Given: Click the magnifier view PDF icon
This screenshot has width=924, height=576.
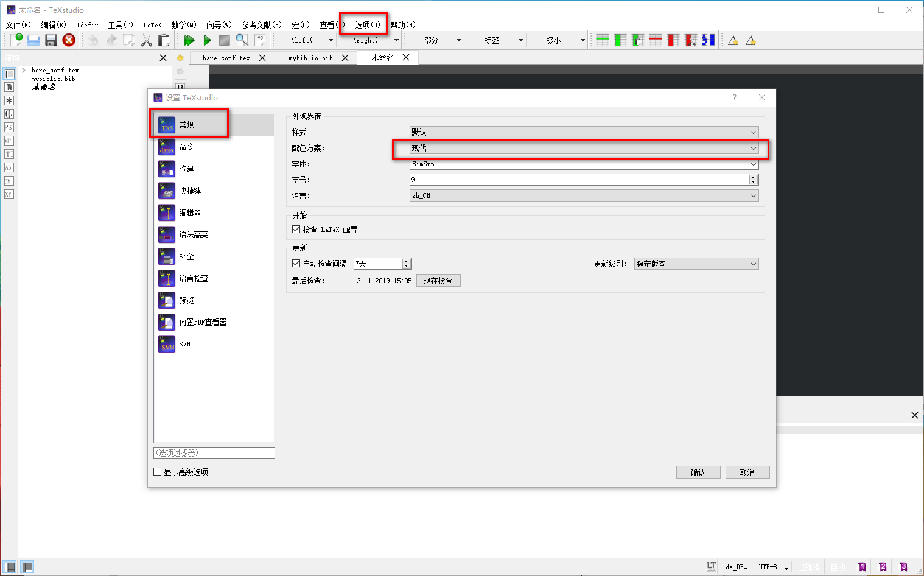Looking at the screenshot, I should click(x=242, y=40).
